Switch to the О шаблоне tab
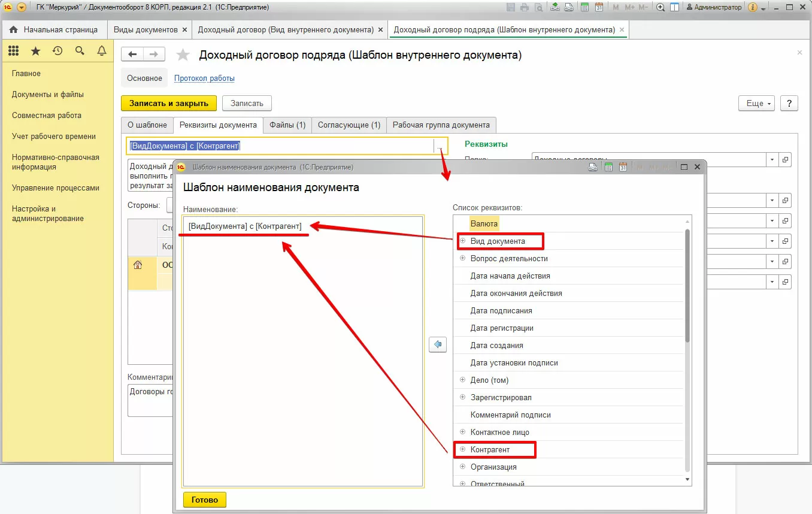Image resolution: width=812 pixels, height=514 pixels. pyautogui.click(x=147, y=125)
